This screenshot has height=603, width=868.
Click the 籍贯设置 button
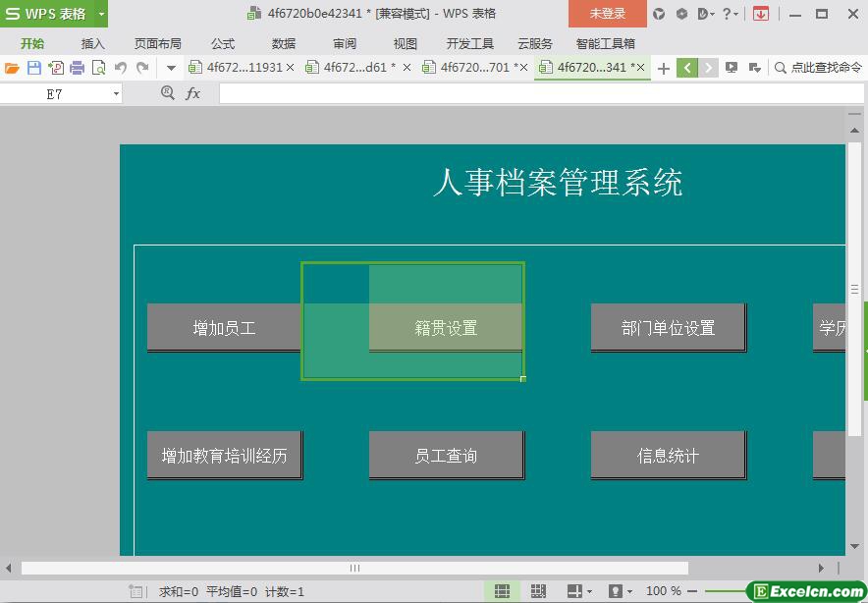446,328
